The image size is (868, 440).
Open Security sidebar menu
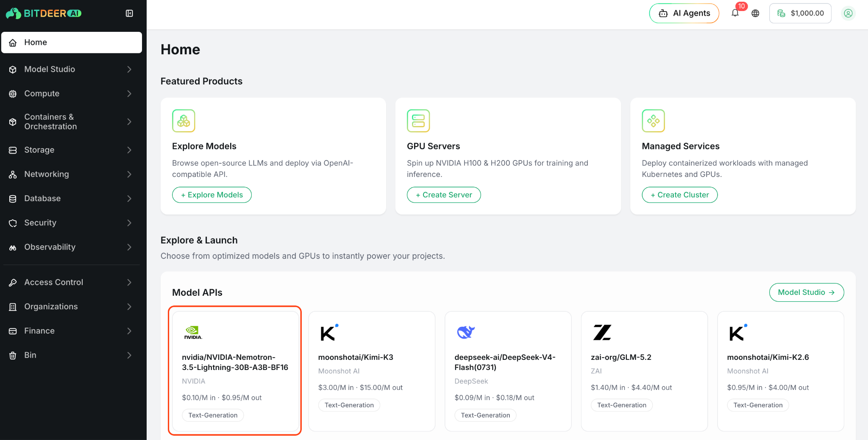pyautogui.click(x=72, y=223)
